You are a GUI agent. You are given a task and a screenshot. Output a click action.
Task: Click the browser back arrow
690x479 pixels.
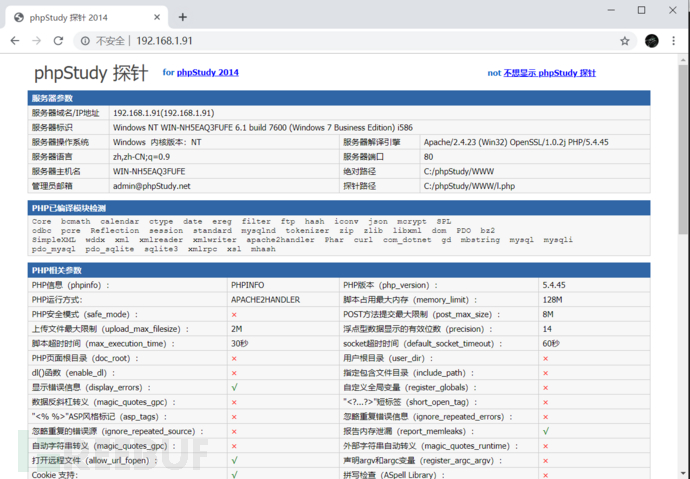pyautogui.click(x=15, y=41)
